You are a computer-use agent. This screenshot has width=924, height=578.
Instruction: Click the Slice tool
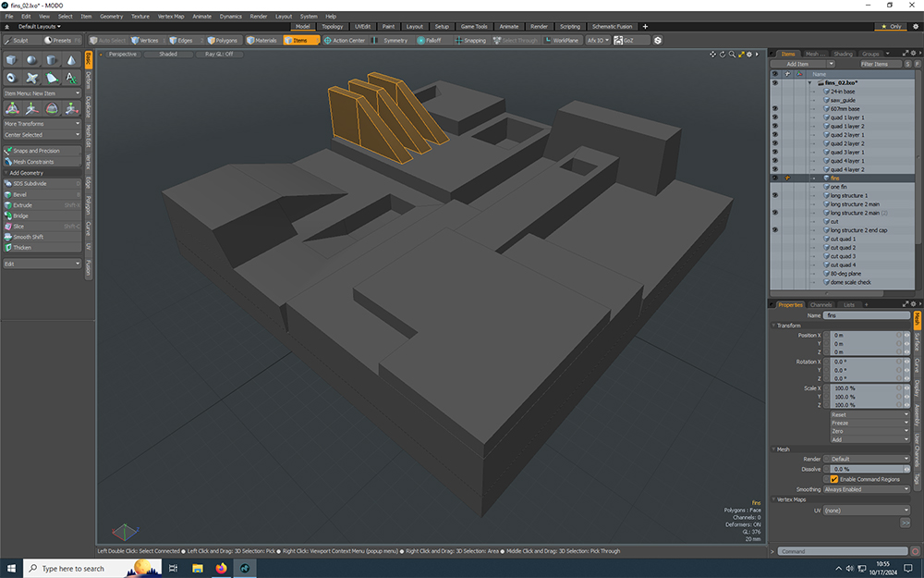(42, 227)
